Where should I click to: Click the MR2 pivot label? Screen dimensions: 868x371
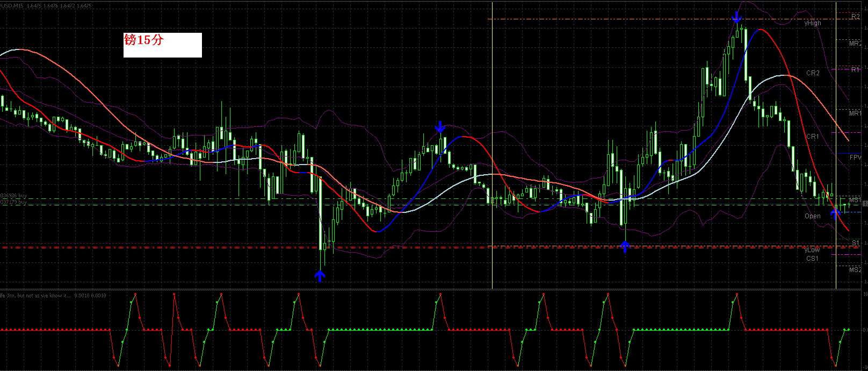(855, 44)
